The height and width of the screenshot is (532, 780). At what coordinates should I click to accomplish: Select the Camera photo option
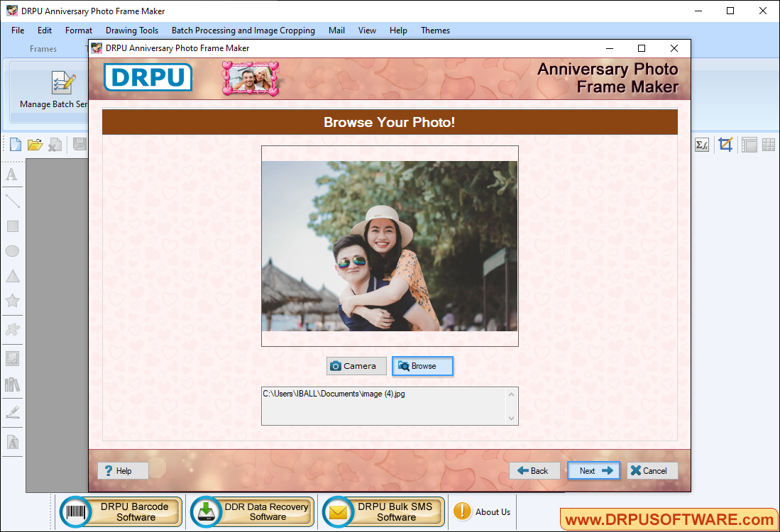pos(356,366)
